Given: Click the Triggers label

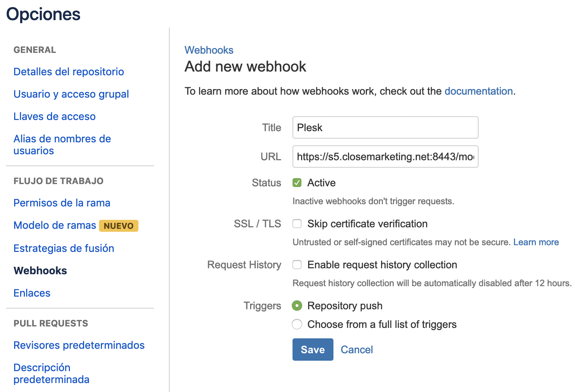Looking at the screenshot, I should pos(262,306).
